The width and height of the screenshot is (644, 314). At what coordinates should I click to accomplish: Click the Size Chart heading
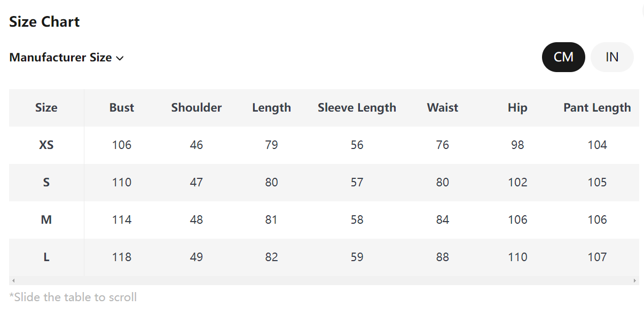[44, 22]
